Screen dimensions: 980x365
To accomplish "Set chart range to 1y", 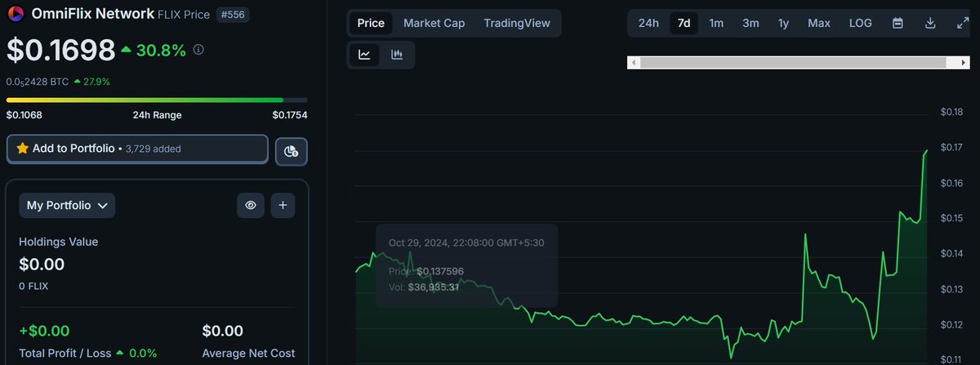I will pyautogui.click(x=784, y=23).
